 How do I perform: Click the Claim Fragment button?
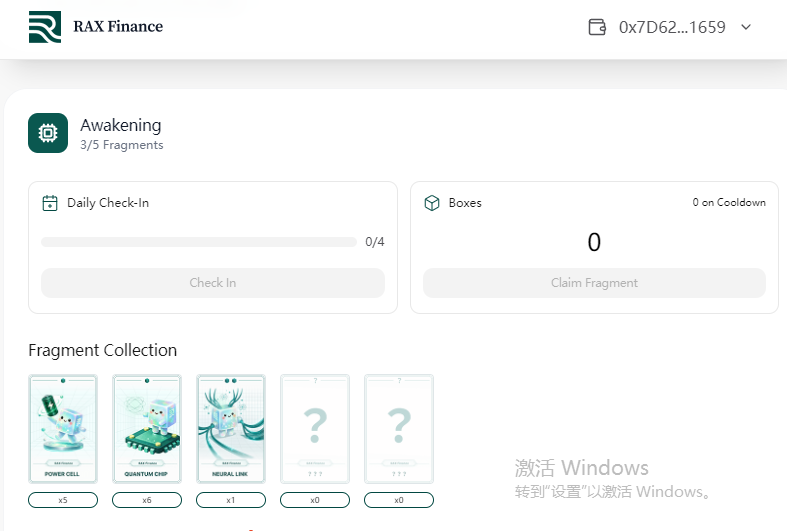pyautogui.click(x=594, y=283)
